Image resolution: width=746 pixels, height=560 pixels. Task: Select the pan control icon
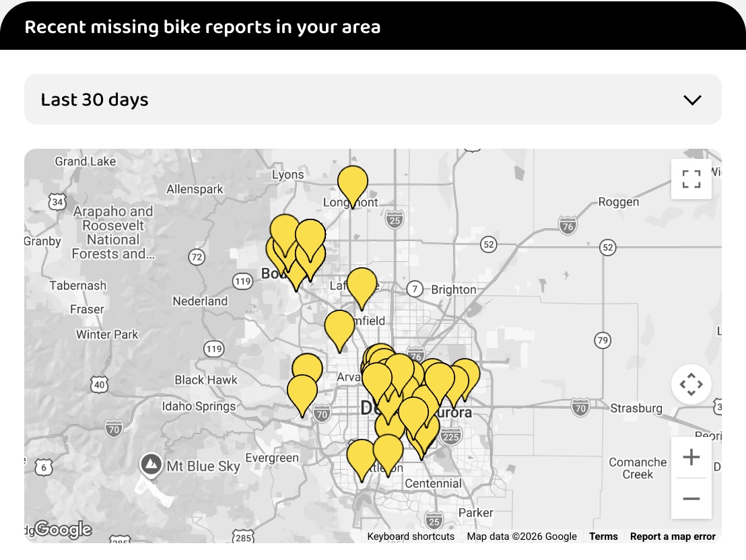691,384
